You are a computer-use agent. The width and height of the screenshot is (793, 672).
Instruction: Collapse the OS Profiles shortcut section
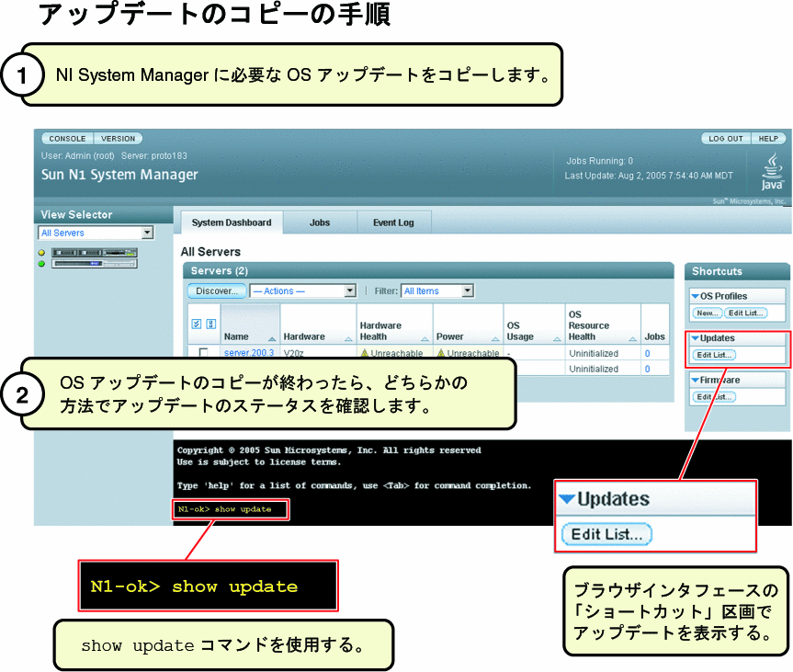[x=696, y=296]
